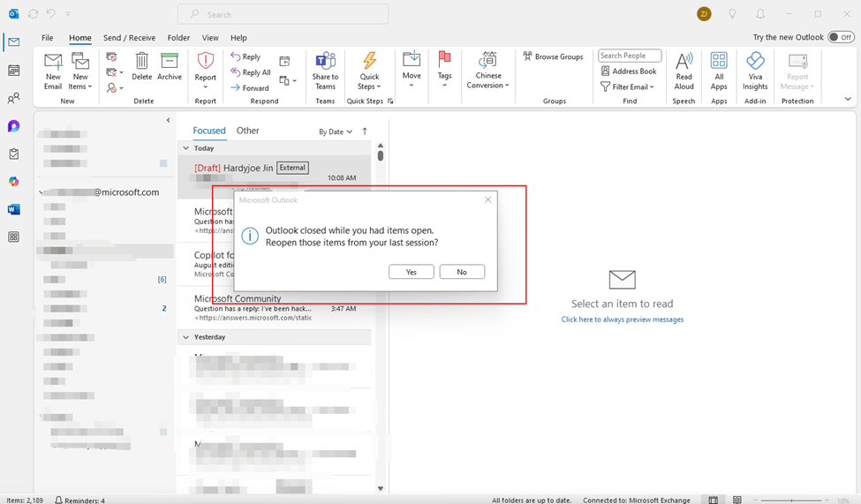
Task: Open Word app from sidebar
Action: click(14, 209)
